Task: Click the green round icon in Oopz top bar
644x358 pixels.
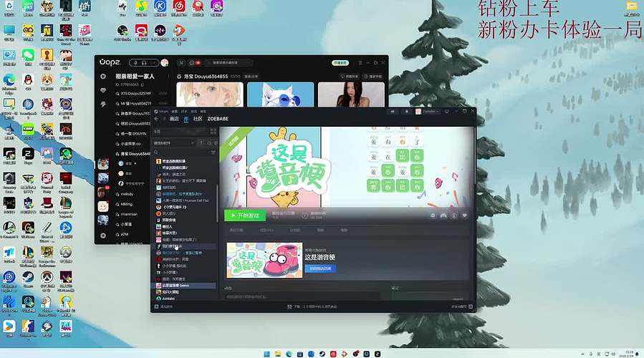Action: 181,63
